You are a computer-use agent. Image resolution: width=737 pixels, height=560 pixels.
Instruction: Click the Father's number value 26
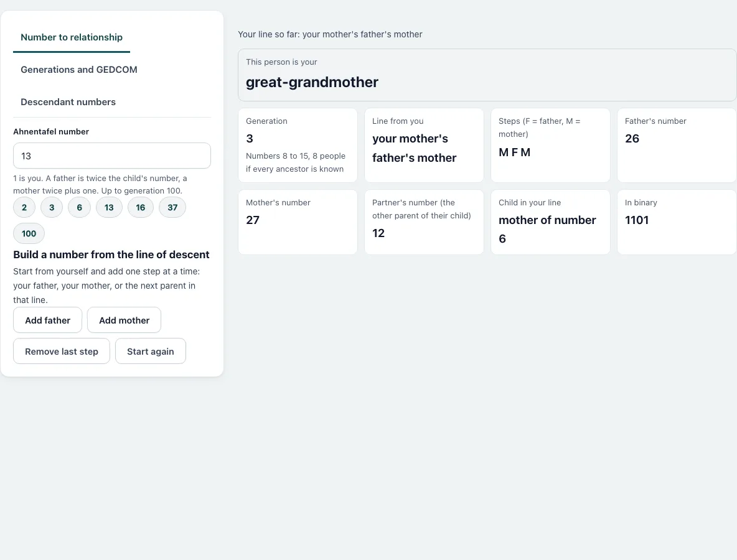point(632,139)
